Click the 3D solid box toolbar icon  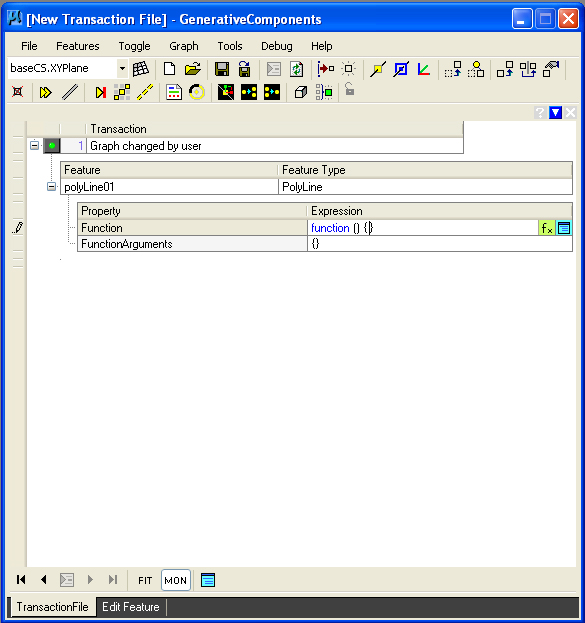(x=301, y=92)
